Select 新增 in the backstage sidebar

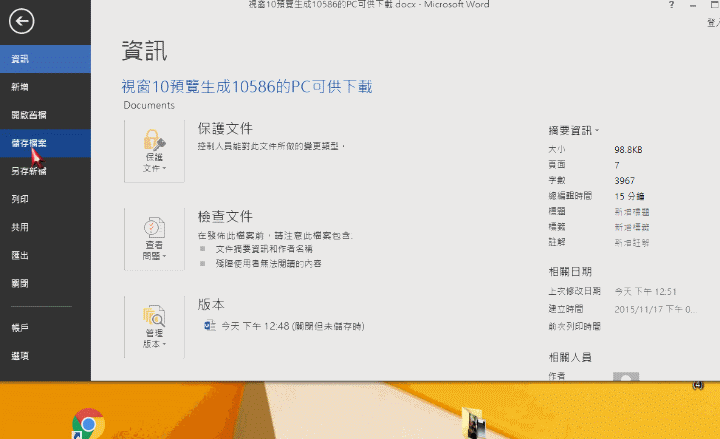pyautogui.click(x=45, y=87)
